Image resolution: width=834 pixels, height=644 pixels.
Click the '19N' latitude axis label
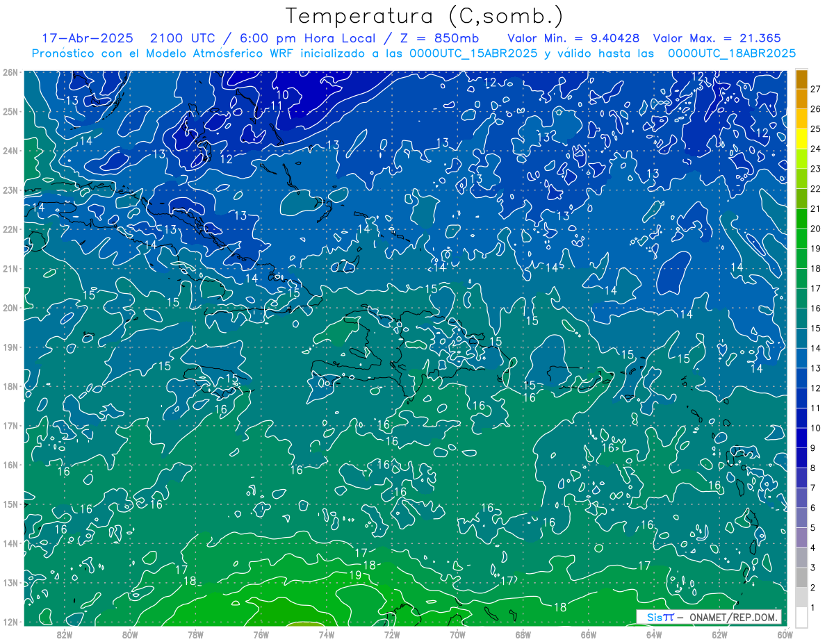[10, 347]
